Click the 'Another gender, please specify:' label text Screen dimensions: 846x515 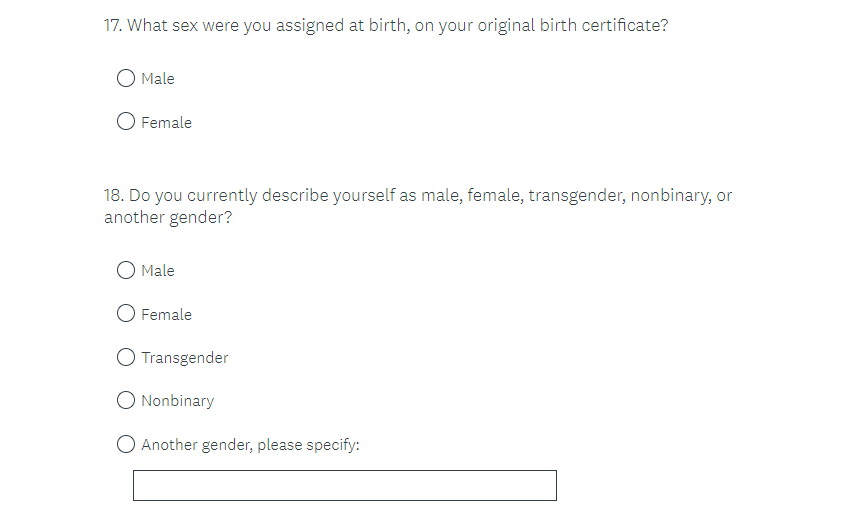[x=250, y=445]
